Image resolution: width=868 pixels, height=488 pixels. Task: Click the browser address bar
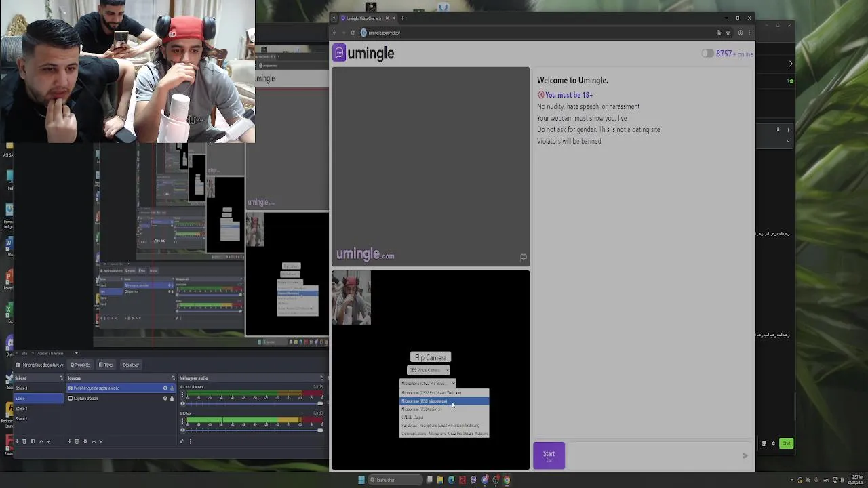tap(536, 33)
